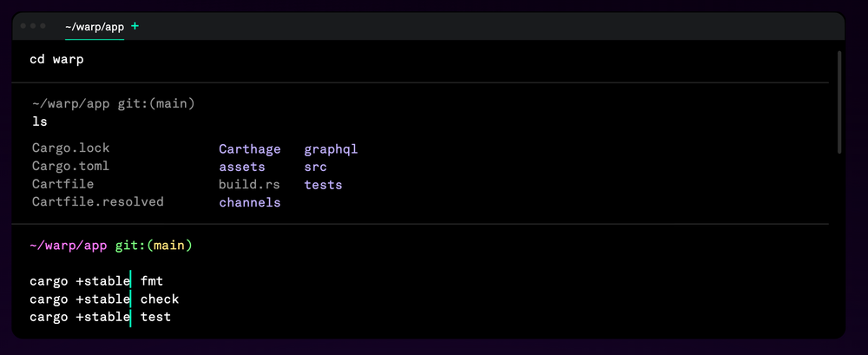Open a new tab with the plus icon
Viewport: 868px width, 355px height.
(135, 26)
